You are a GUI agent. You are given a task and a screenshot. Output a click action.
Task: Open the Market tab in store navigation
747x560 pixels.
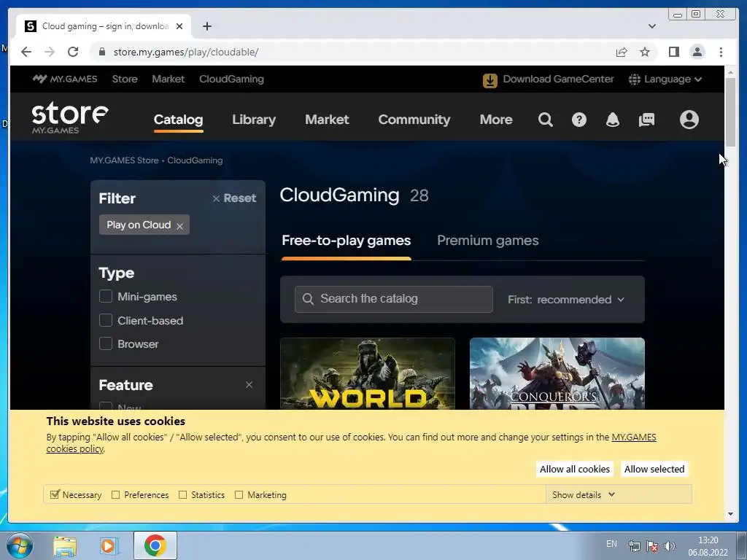pos(327,120)
